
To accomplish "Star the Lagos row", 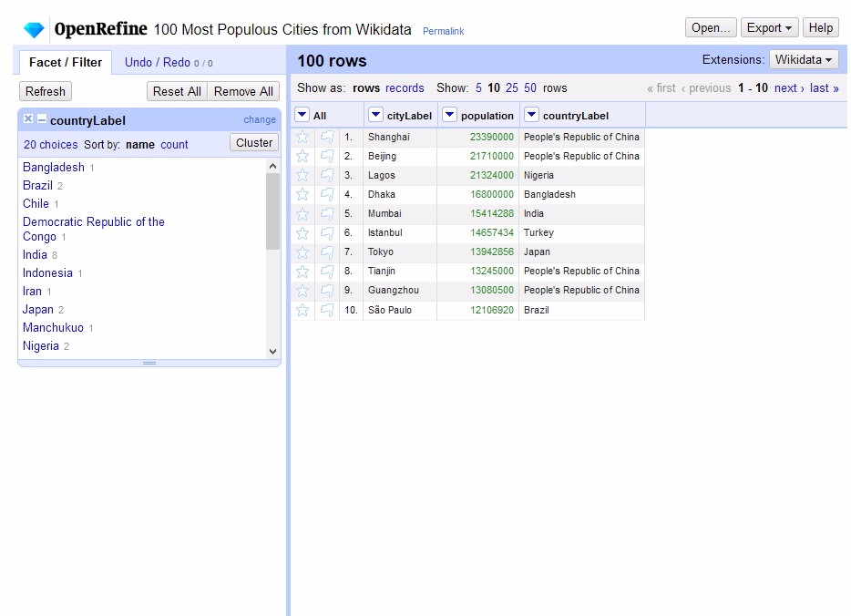I will pyautogui.click(x=302, y=175).
